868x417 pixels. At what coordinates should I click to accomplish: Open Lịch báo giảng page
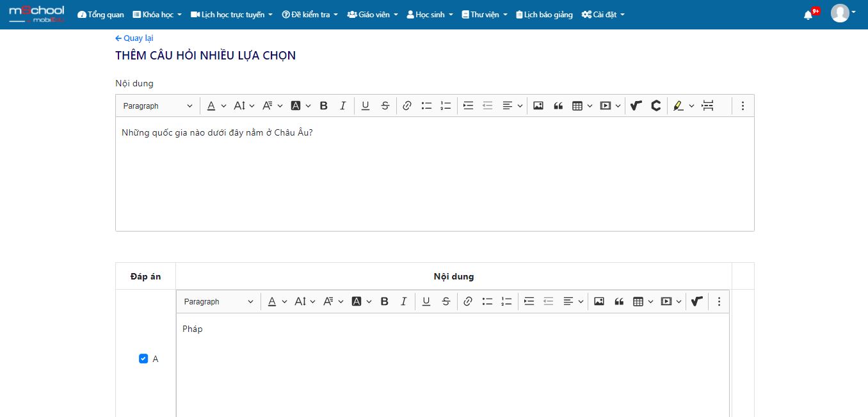coord(545,15)
